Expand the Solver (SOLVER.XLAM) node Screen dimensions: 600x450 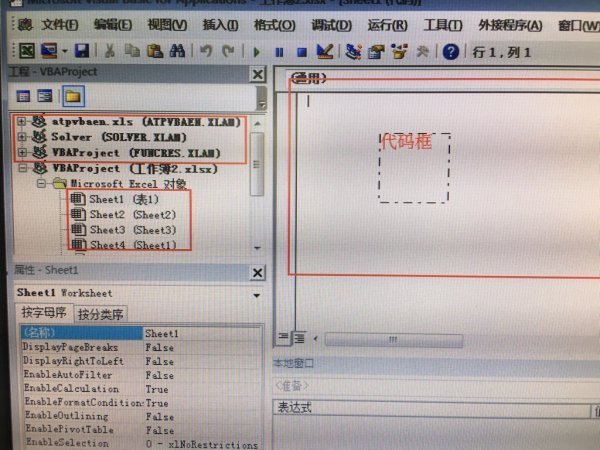point(22,137)
